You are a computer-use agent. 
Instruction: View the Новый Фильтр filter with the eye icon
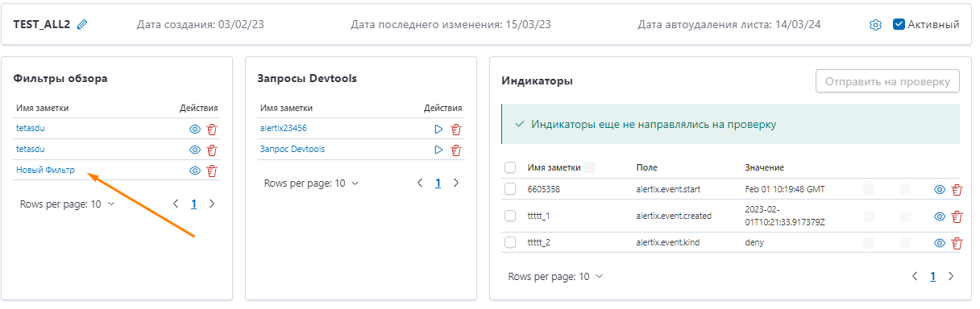pyautogui.click(x=194, y=171)
